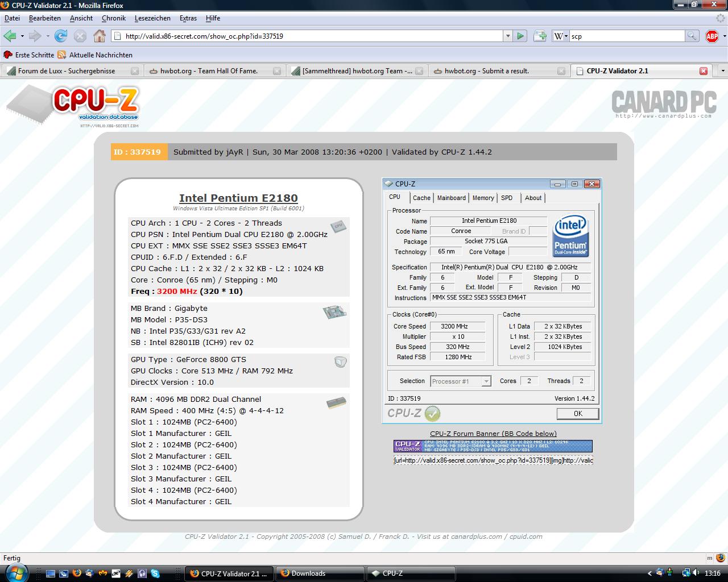728x582 pixels.
Task: Click the CPU chip icon in CPU Arch section
Action: coord(338,226)
